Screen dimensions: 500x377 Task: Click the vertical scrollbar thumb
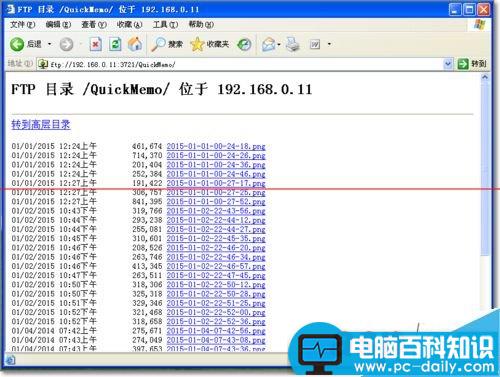tap(485, 169)
